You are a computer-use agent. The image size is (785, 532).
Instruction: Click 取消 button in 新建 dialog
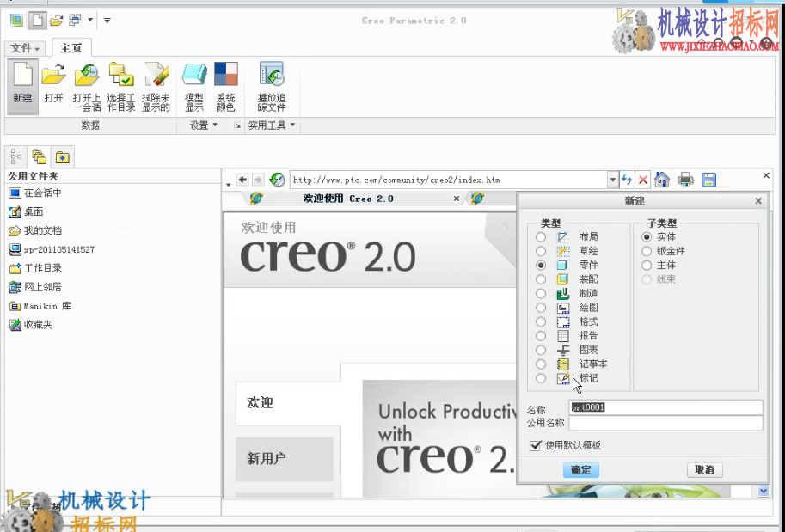tap(704, 469)
